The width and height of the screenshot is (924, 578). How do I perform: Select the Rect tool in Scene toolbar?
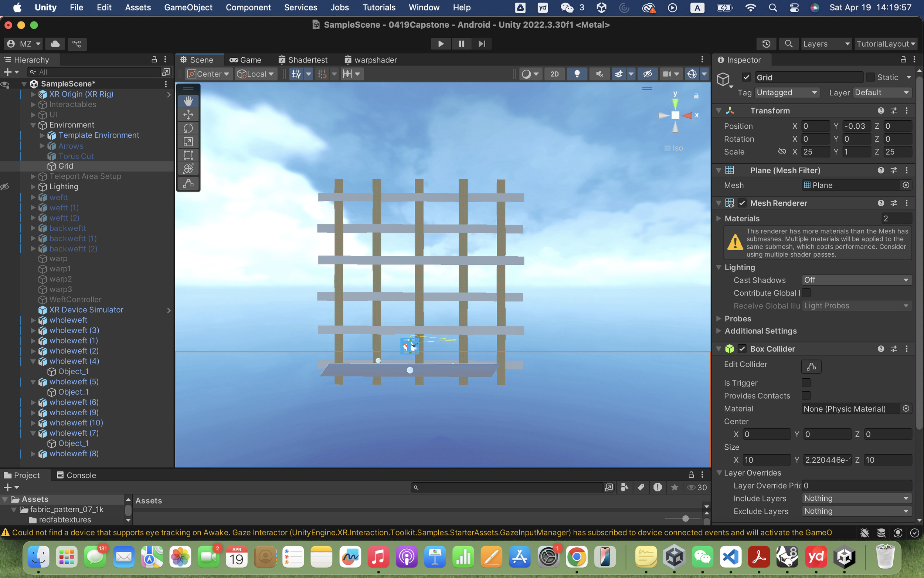tap(188, 155)
